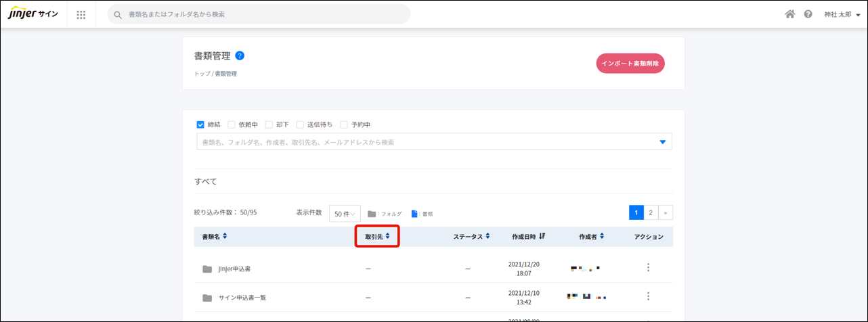Uncheck the 締結 status checkbox
The image size is (868, 322).
coord(200,124)
